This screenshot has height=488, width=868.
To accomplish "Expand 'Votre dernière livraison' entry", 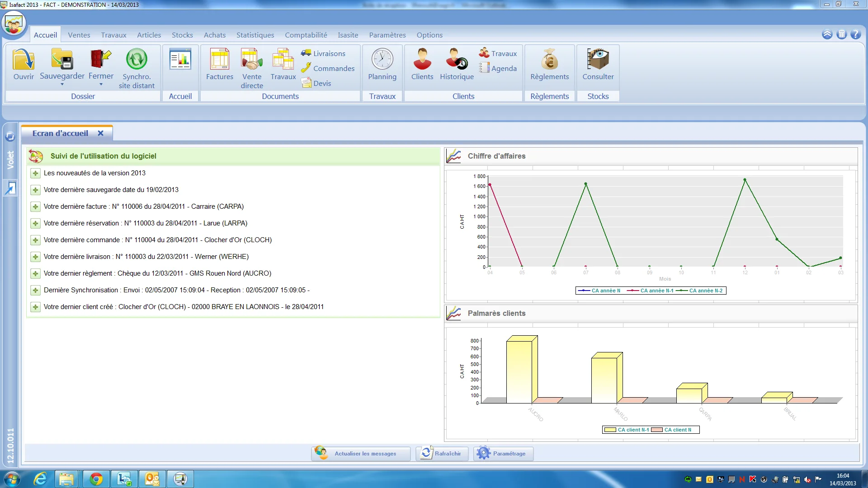I will pyautogui.click(x=35, y=257).
